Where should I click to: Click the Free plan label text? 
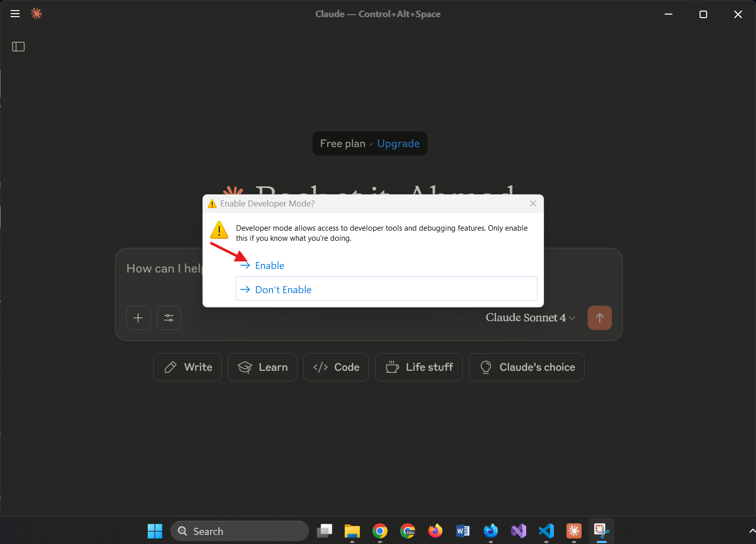pyautogui.click(x=343, y=144)
